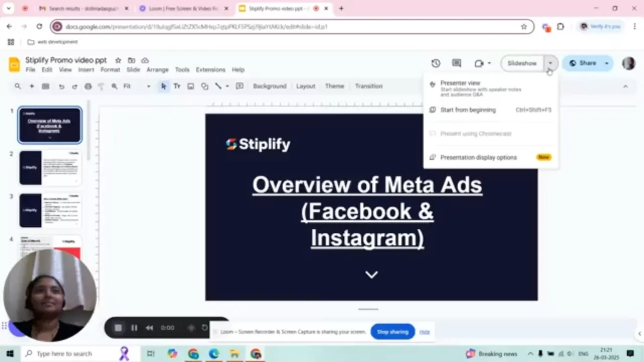Choose the Select cursor tool

pyautogui.click(x=164, y=86)
